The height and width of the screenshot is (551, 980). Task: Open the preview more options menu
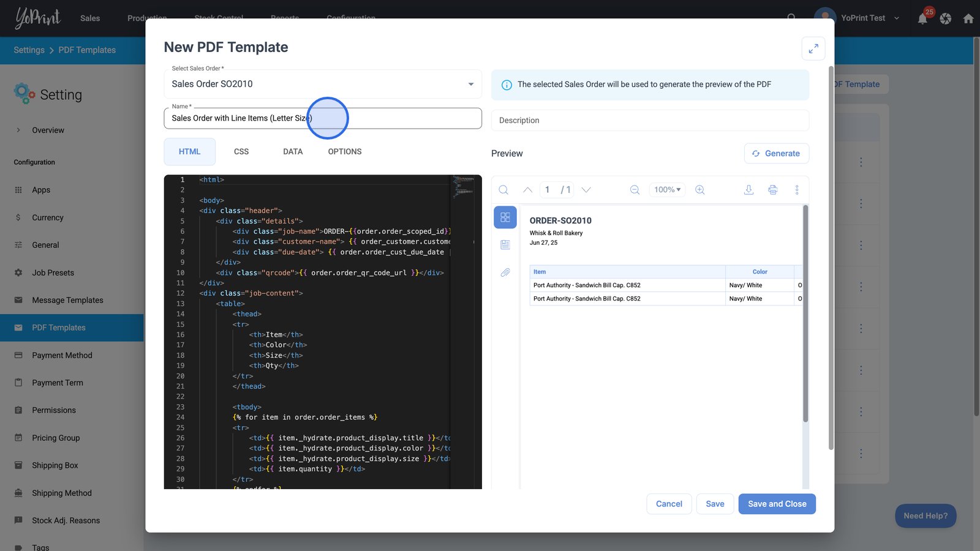[797, 190]
